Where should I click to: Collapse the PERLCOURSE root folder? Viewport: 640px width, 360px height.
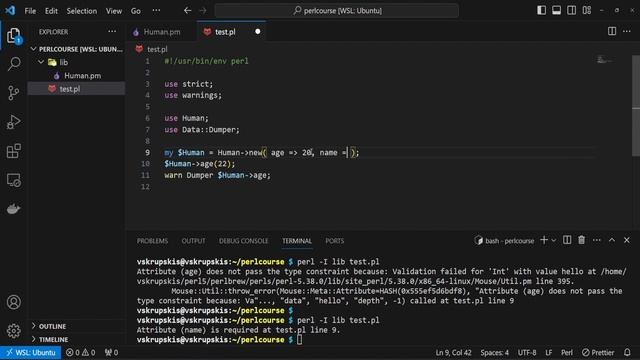pos(76,49)
